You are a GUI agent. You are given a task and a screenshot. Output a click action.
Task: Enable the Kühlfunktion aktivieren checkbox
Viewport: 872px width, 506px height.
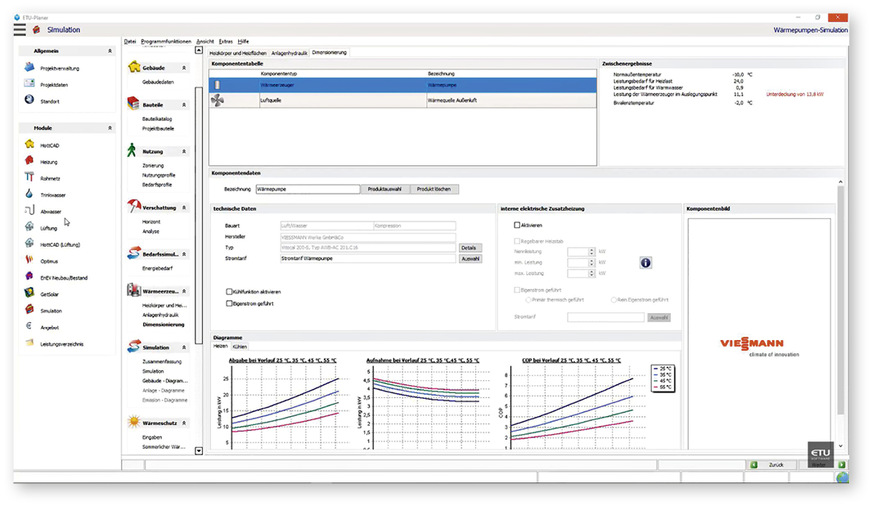pos(229,291)
